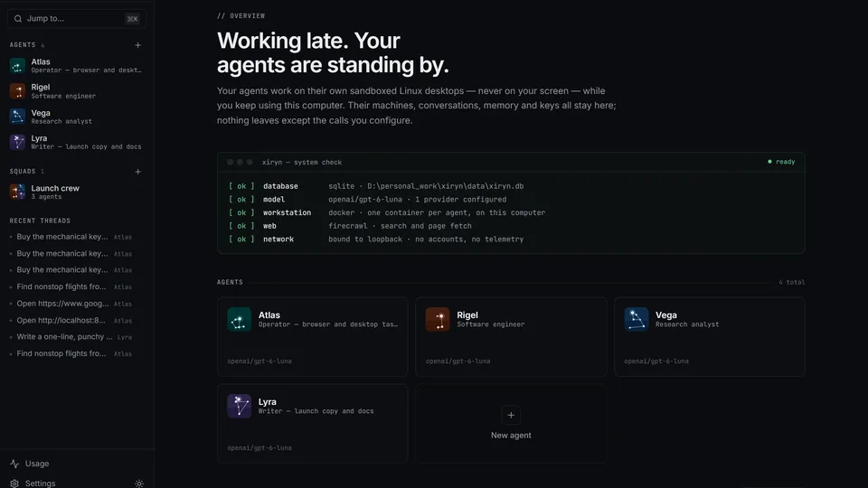Viewport: 868px width, 488px height.
Task: Open Atlas agent in sidebar list
Action: (76, 66)
